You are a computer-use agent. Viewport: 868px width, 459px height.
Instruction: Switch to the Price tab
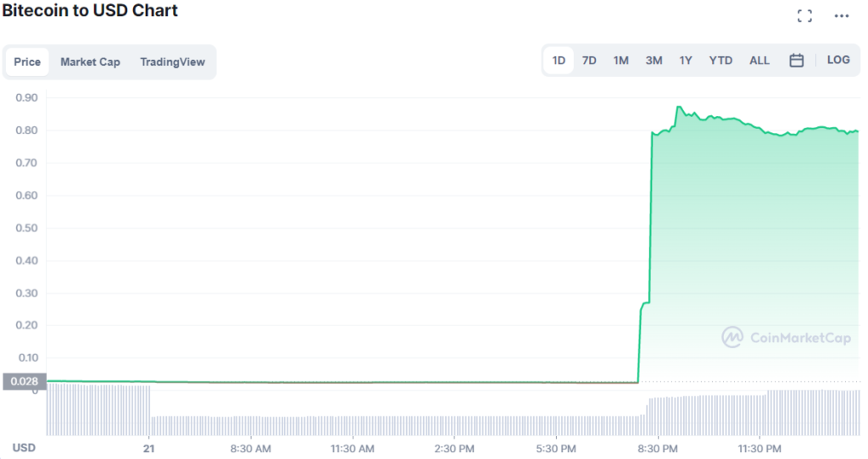(27, 62)
